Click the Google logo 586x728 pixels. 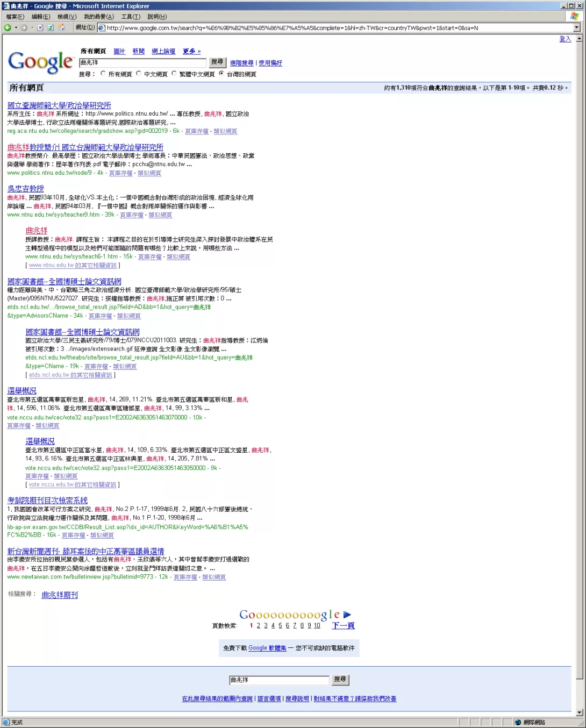(41, 62)
